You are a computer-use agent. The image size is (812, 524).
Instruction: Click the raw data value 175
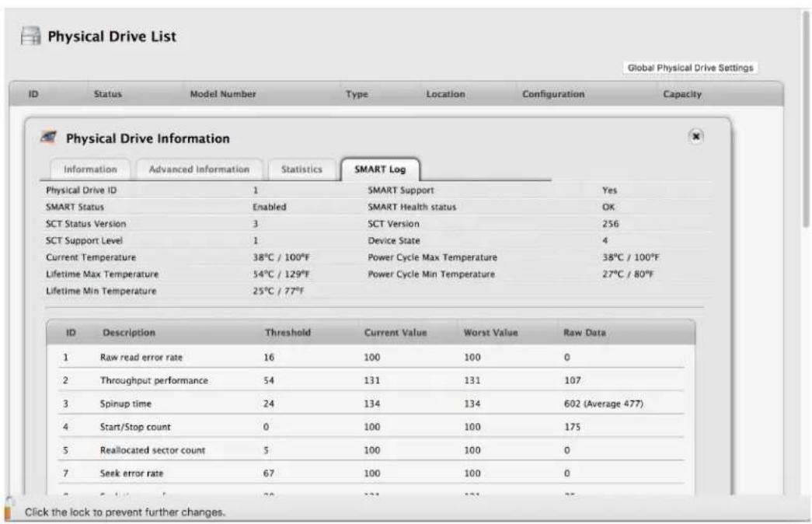(572, 427)
